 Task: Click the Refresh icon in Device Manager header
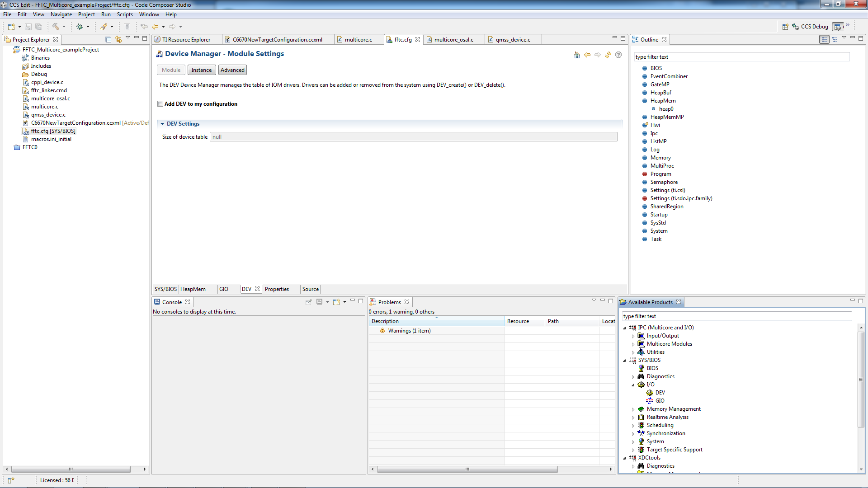608,55
